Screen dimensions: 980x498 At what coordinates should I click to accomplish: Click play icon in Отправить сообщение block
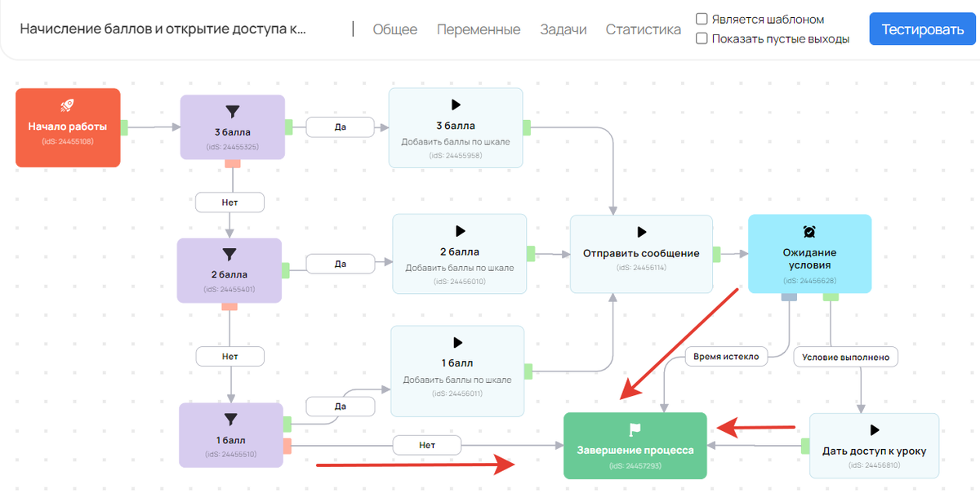click(x=641, y=233)
